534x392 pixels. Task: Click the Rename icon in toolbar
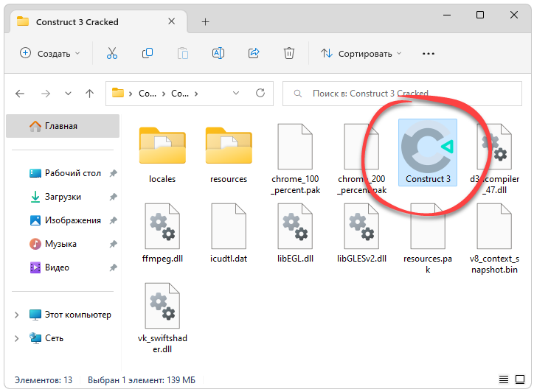(x=218, y=54)
